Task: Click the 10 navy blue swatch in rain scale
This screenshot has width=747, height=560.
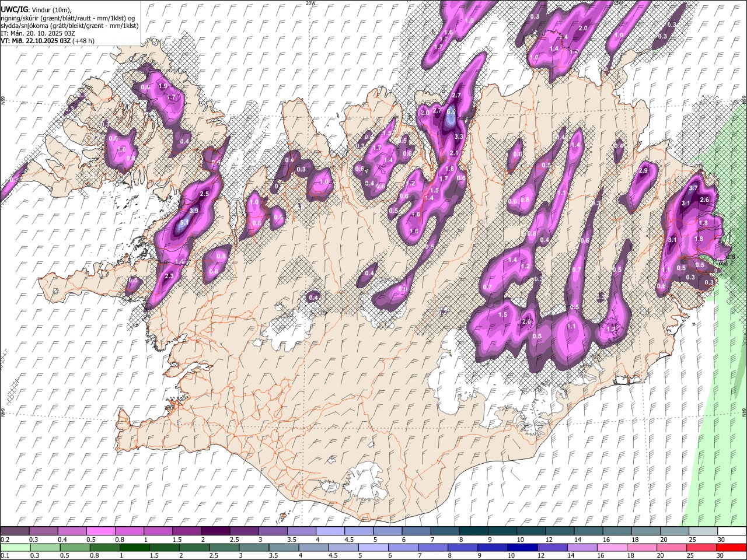Action: pyautogui.click(x=522, y=547)
